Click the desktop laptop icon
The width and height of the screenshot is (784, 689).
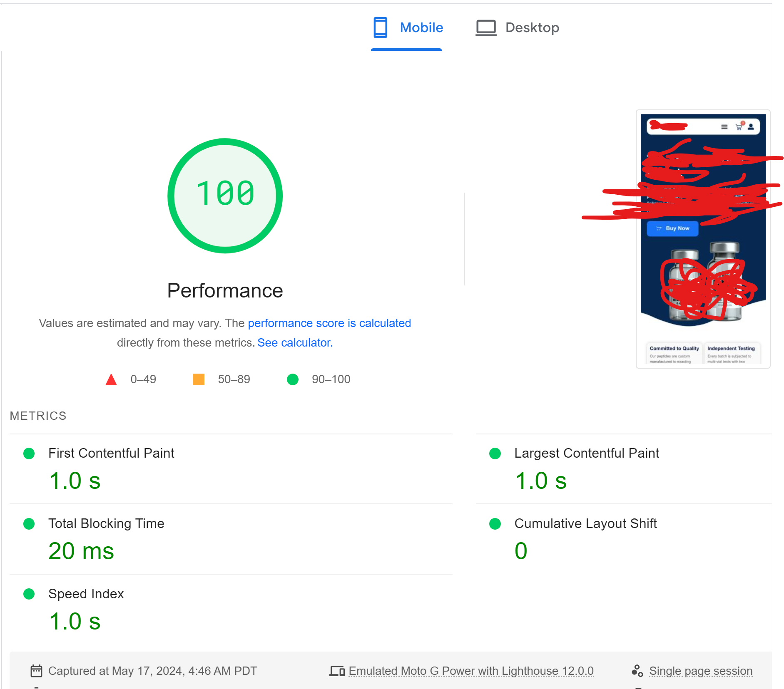[x=486, y=28]
